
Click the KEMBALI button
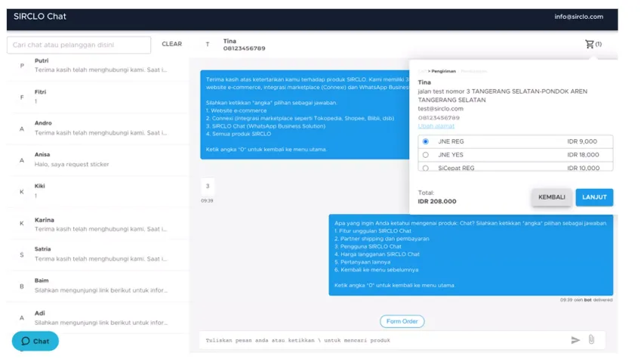552,197
